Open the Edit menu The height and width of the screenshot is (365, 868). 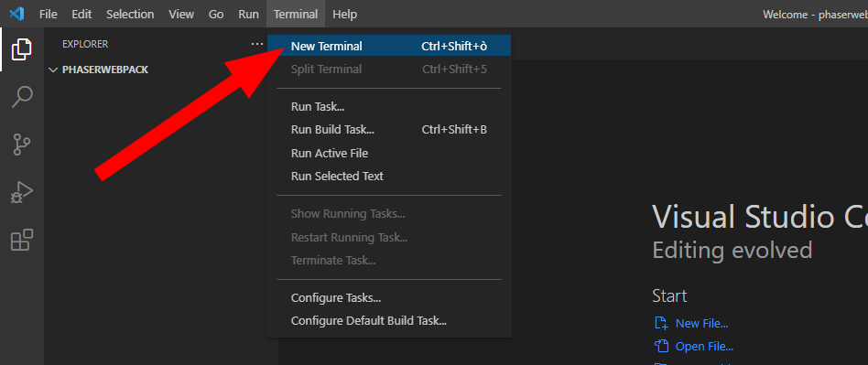(x=81, y=15)
